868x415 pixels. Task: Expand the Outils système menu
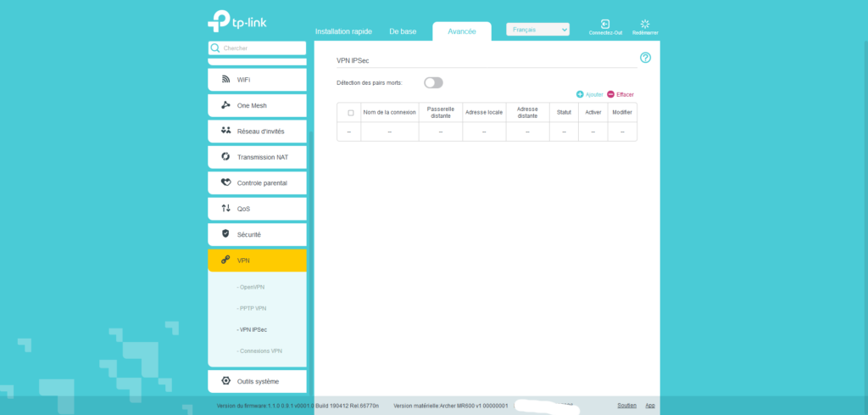pyautogui.click(x=257, y=381)
